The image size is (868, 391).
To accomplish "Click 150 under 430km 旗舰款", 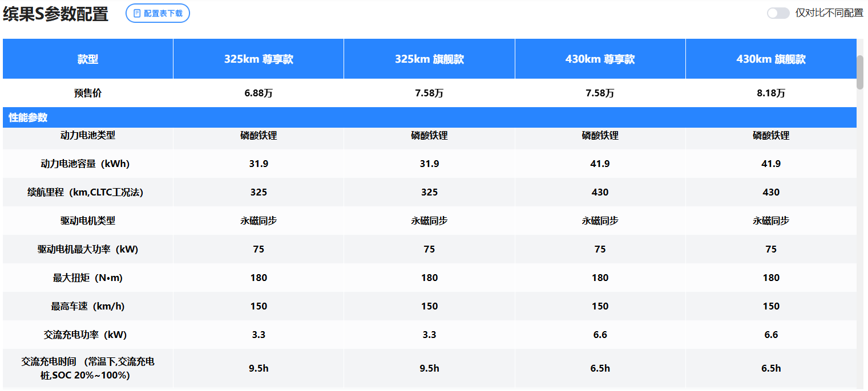I will pyautogui.click(x=771, y=306).
